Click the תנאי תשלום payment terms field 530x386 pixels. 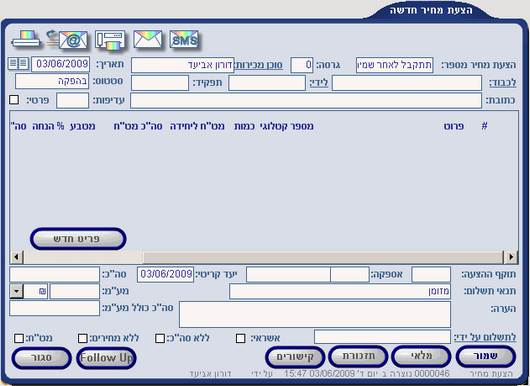340,291
